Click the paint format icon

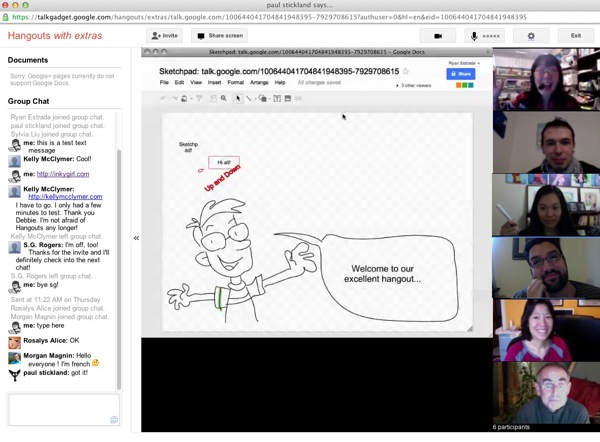199,99
